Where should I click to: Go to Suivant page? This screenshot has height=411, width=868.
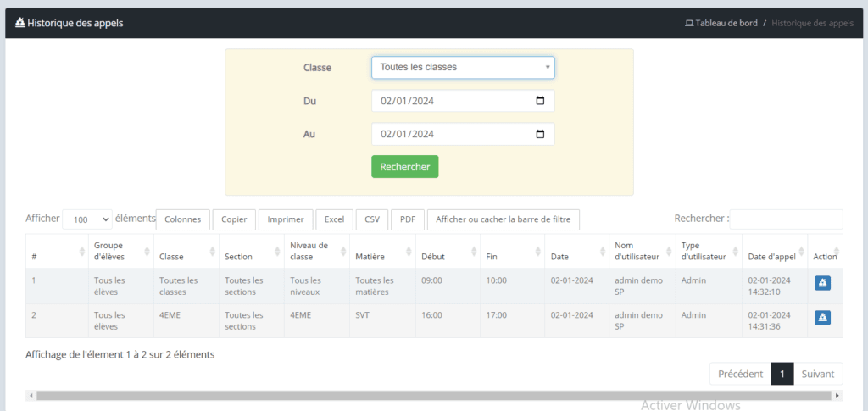[x=818, y=374]
